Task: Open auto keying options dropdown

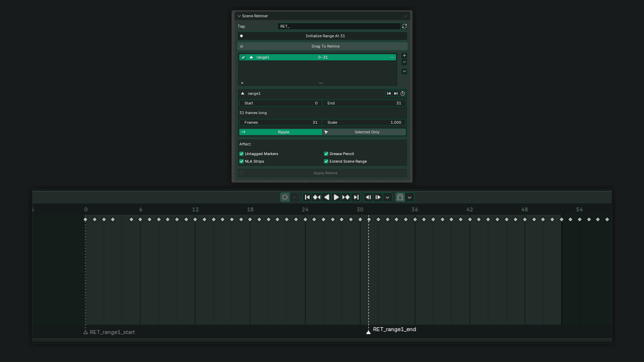Action: click(294, 197)
